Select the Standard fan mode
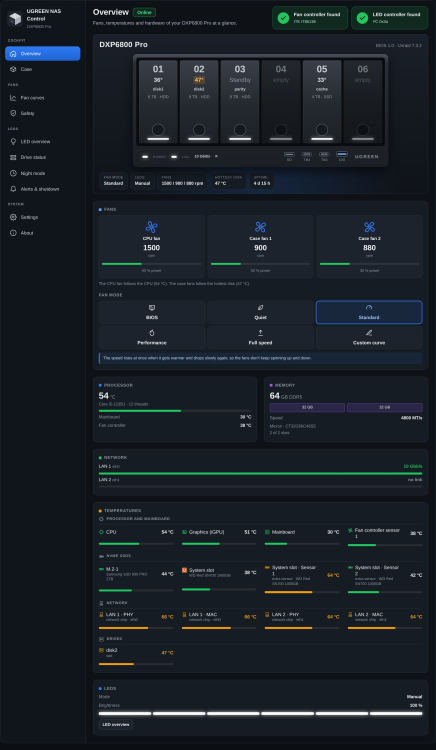The image size is (436, 750). [369, 312]
